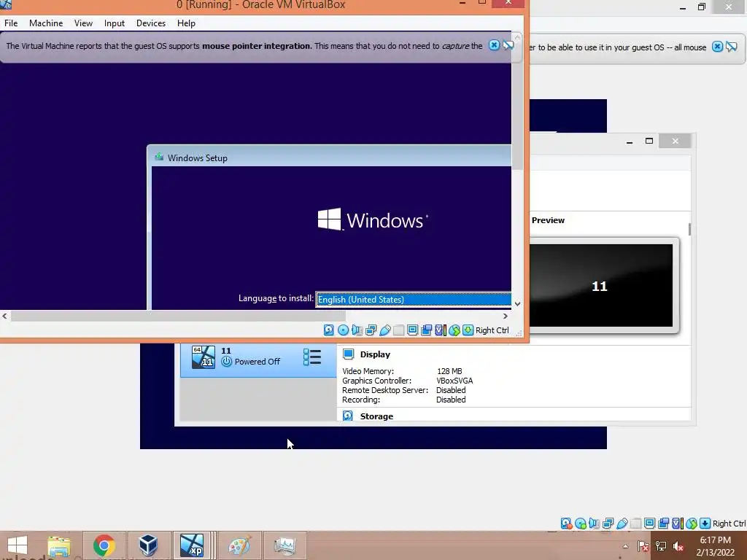Click mouse integration icon in background VM status bar
The image size is (747, 560).
point(692,524)
